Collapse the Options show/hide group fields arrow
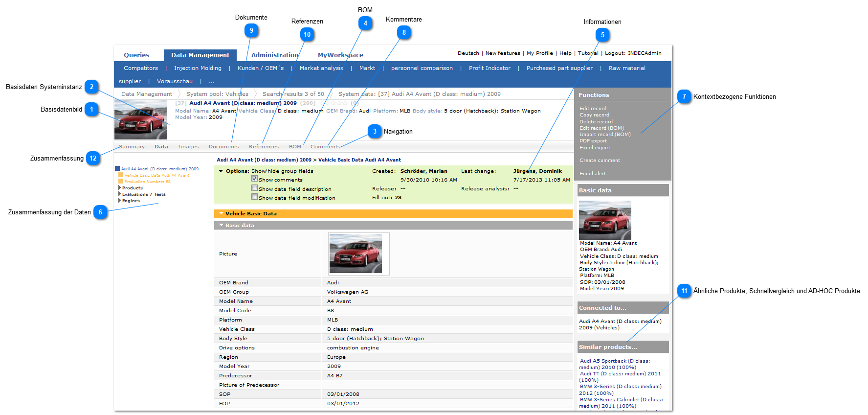The width and height of the screenshot is (868, 415). [221, 171]
